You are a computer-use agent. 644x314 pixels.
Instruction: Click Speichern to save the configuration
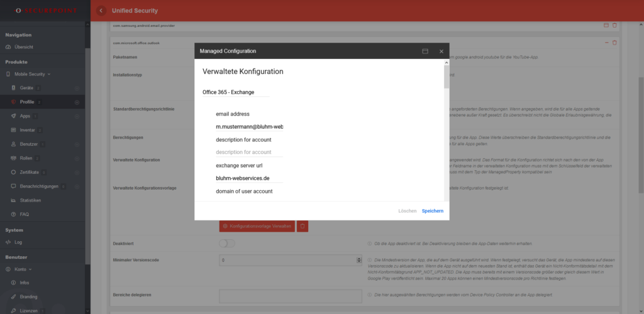coord(432,211)
